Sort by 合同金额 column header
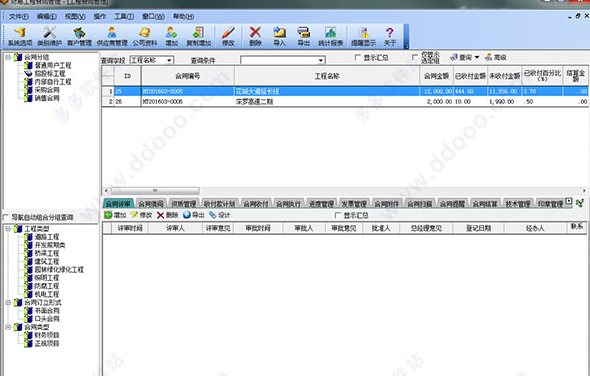 point(436,76)
